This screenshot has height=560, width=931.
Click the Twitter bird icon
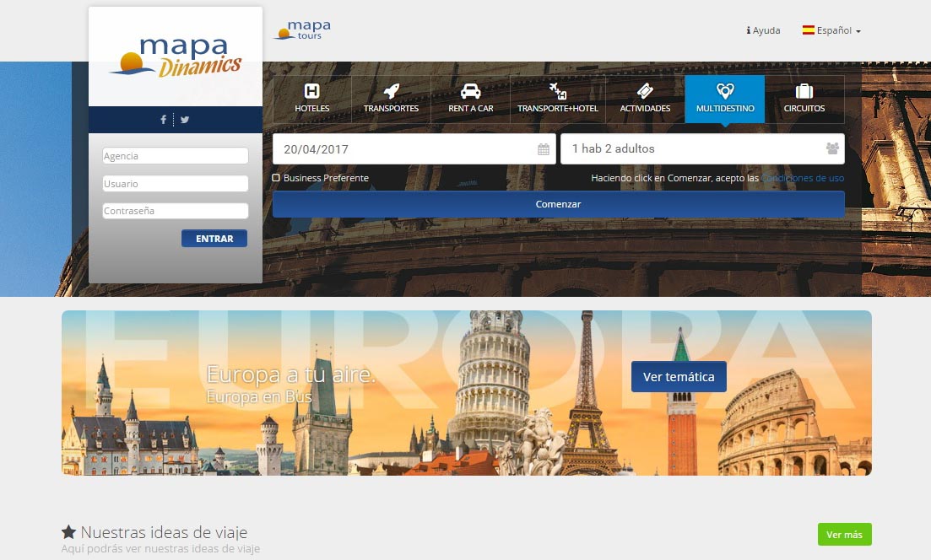coord(185,120)
